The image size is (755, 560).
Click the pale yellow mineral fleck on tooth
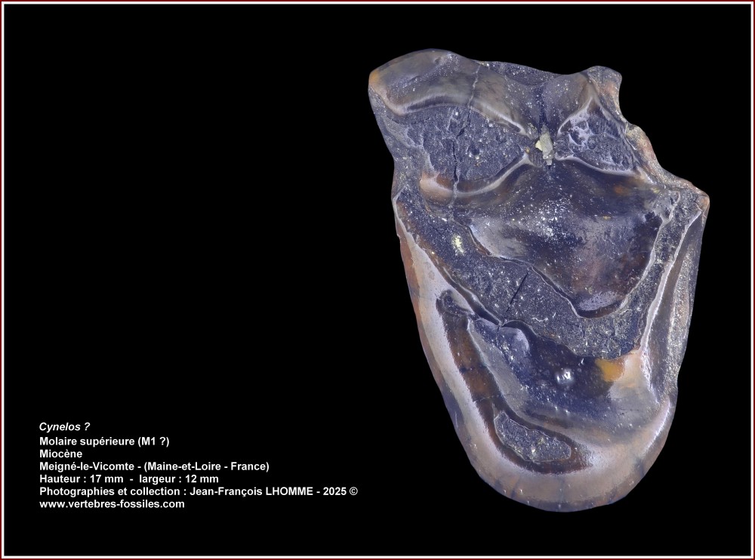point(544,145)
